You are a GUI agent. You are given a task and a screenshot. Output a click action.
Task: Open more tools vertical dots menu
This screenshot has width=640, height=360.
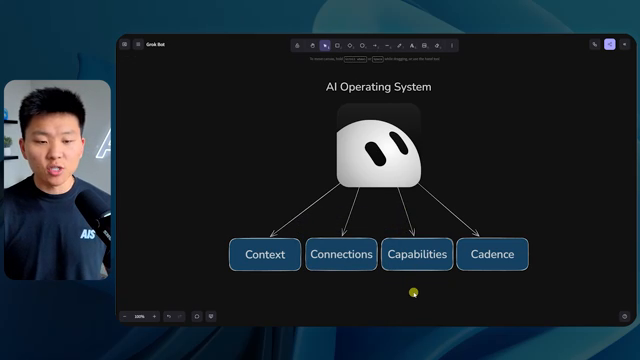(452, 46)
